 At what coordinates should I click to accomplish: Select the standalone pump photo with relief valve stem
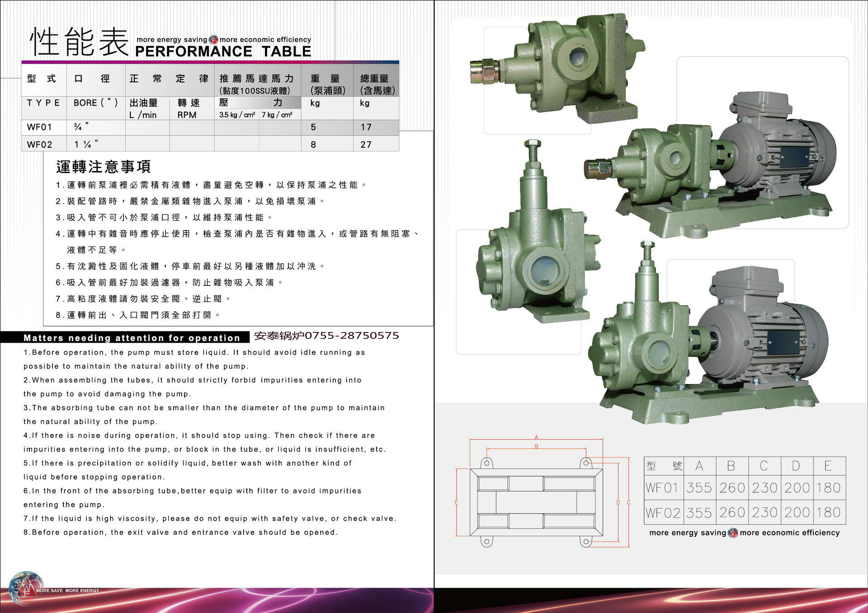(538, 231)
